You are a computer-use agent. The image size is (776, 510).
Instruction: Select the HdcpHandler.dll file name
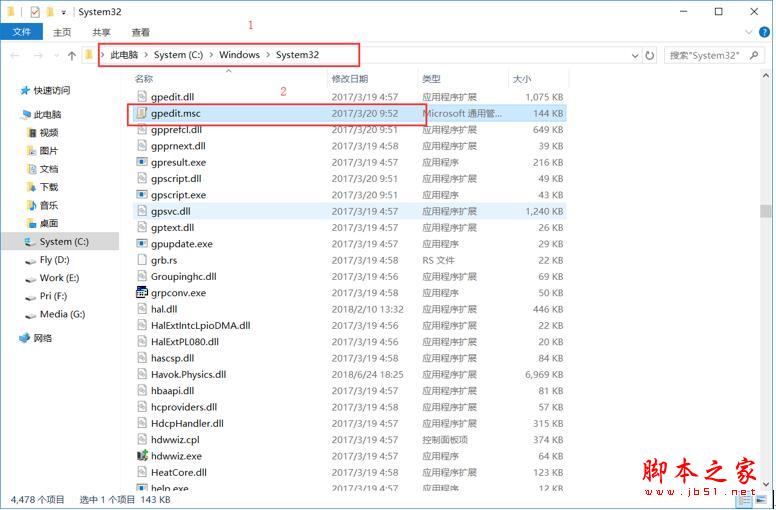tap(187, 423)
